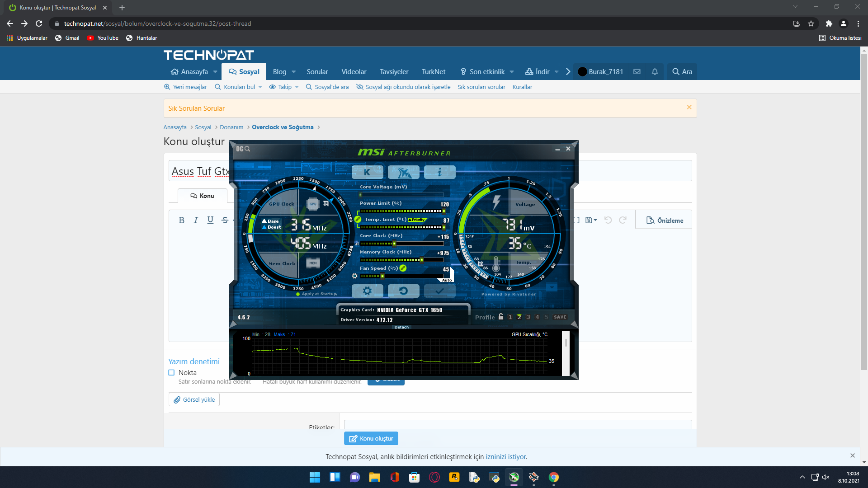Click the apply checkmark button
The height and width of the screenshot is (488, 868).
click(439, 291)
